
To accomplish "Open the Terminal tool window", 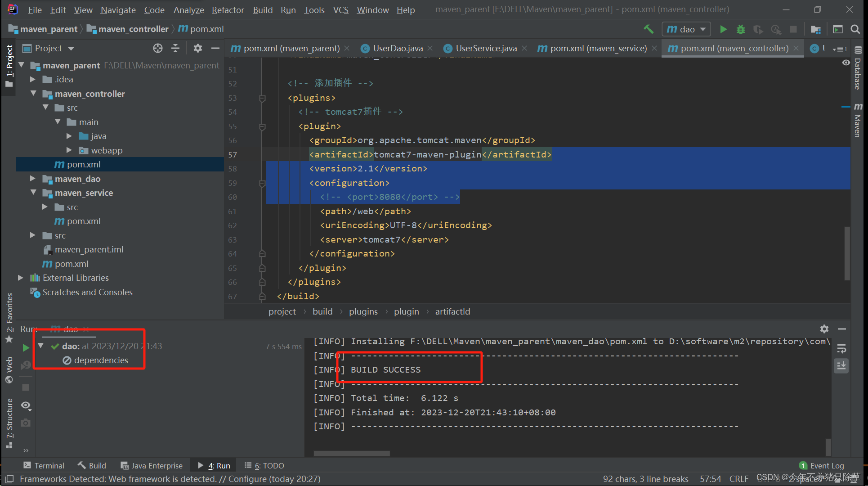I will [44, 466].
